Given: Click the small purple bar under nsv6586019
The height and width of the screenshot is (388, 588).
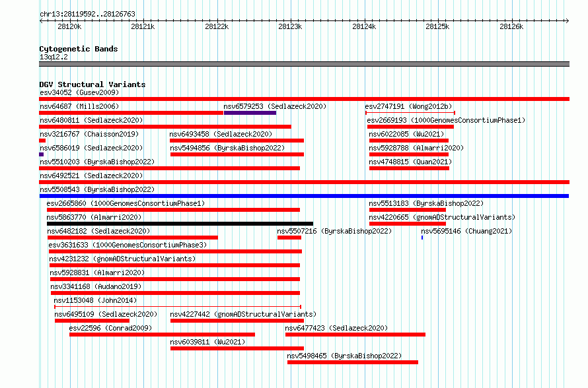Looking at the screenshot, I should click(x=41, y=154).
